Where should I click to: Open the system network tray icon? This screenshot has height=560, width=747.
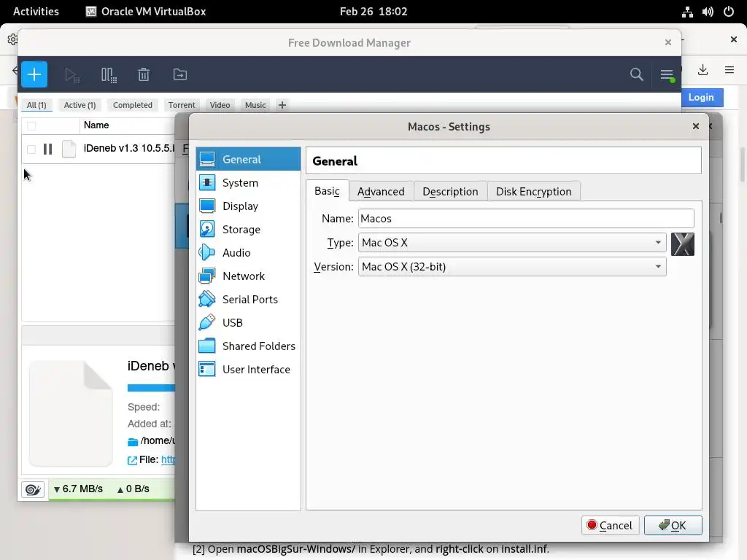pos(687,12)
